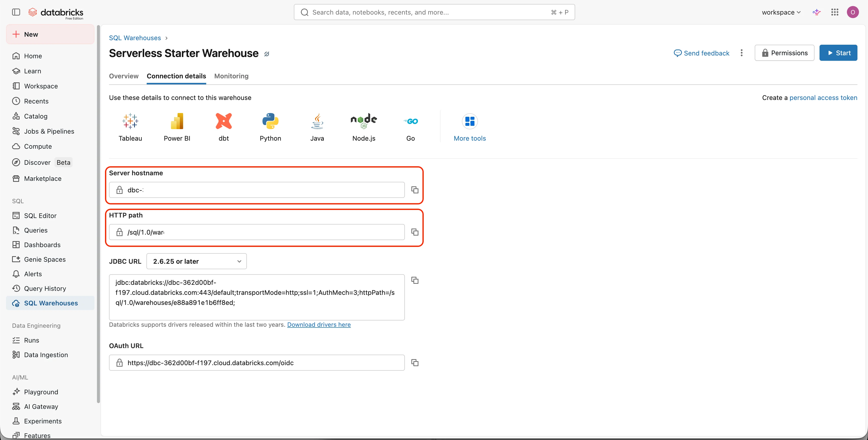Open Marketplace in the sidebar
The height and width of the screenshot is (440, 868).
pos(50,179)
